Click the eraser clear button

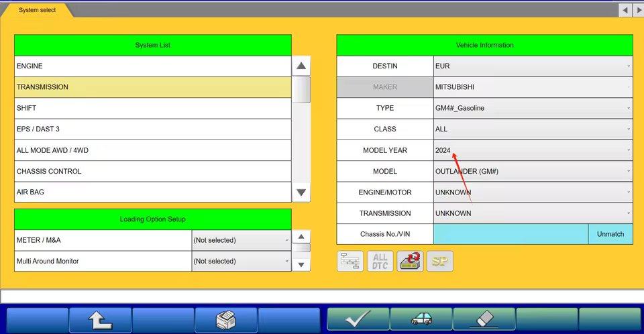[484, 321]
